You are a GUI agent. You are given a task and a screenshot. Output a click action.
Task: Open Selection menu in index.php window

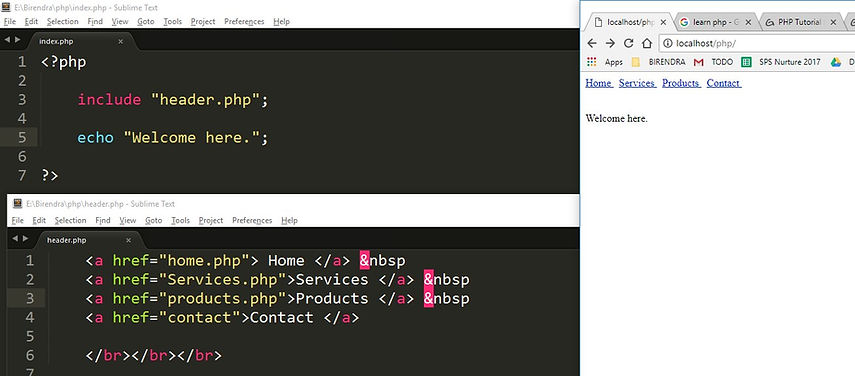(x=63, y=22)
